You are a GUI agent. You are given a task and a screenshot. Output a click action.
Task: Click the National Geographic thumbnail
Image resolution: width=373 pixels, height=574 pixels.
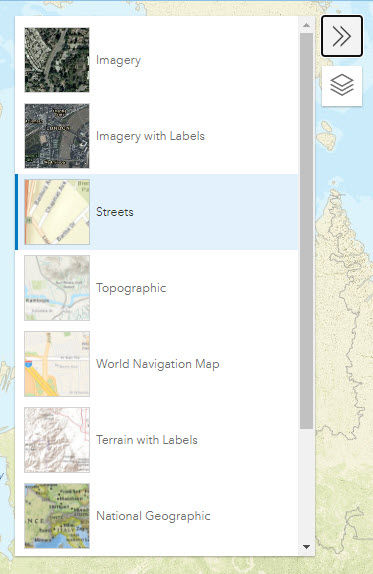tap(57, 516)
